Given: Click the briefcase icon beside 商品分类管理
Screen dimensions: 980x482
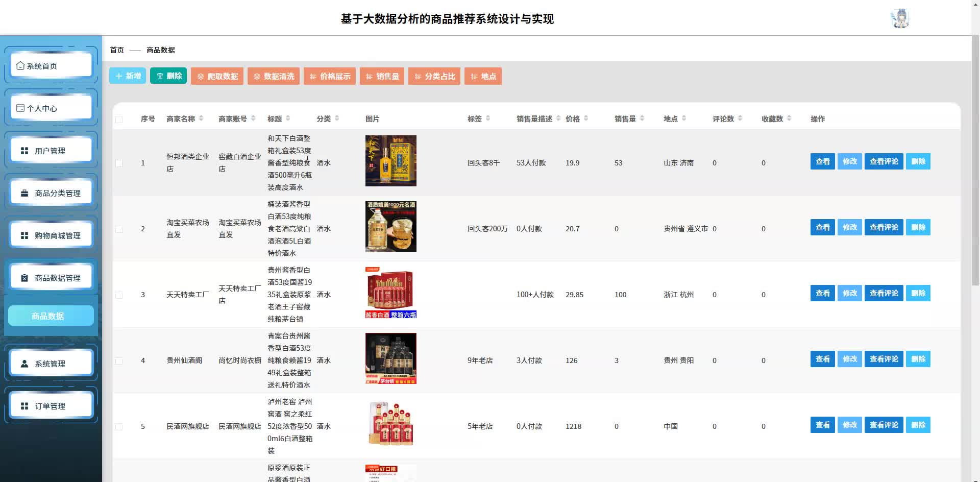Looking at the screenshot, I should (x=24, y=193).
